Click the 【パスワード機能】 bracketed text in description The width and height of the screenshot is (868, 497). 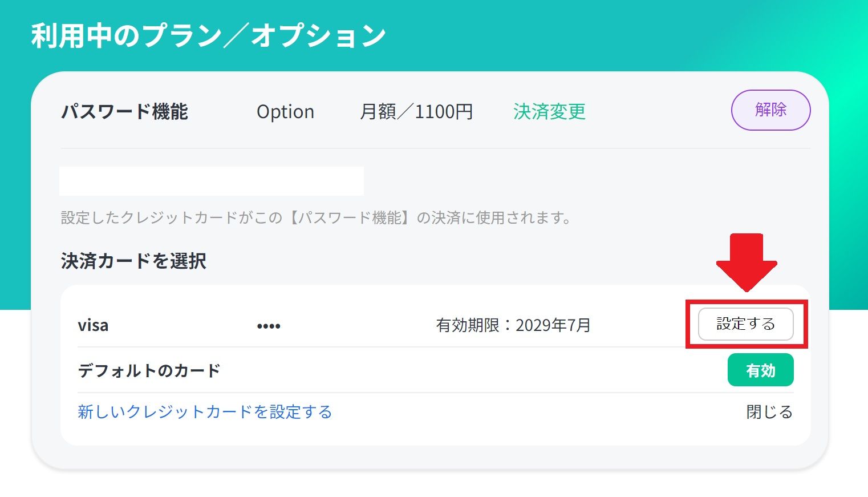pos(349,217)
